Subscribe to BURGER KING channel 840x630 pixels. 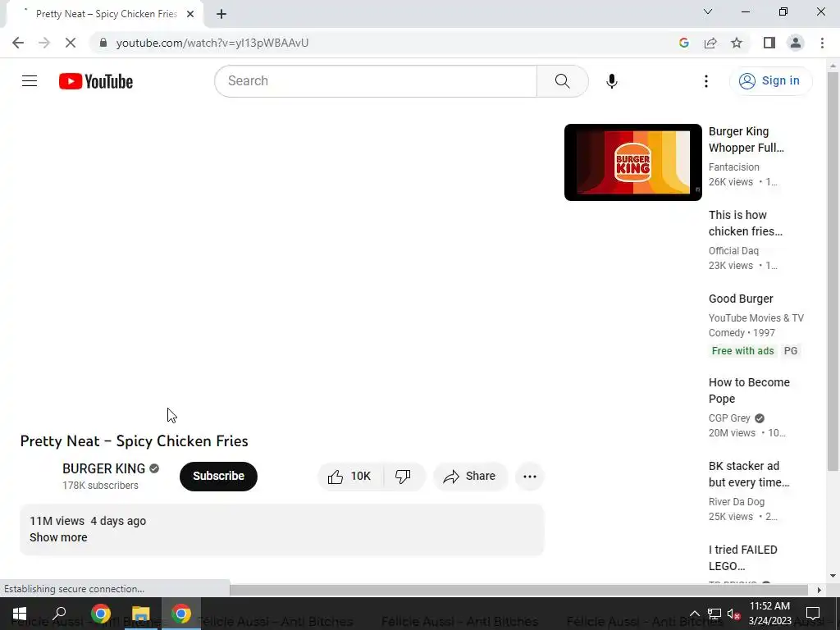coord(218,477)
